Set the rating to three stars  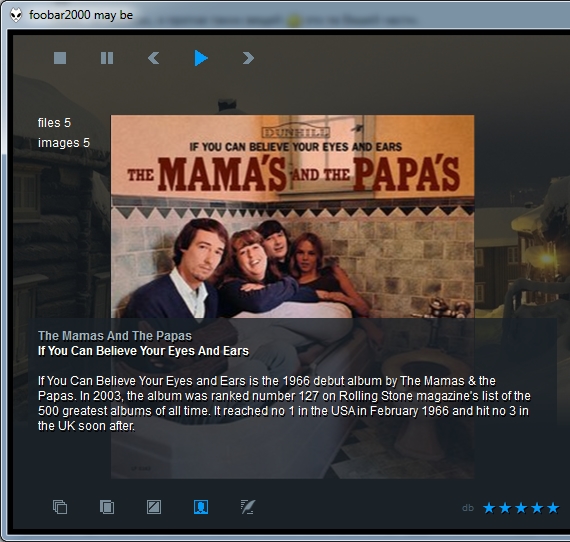point(521,508)
